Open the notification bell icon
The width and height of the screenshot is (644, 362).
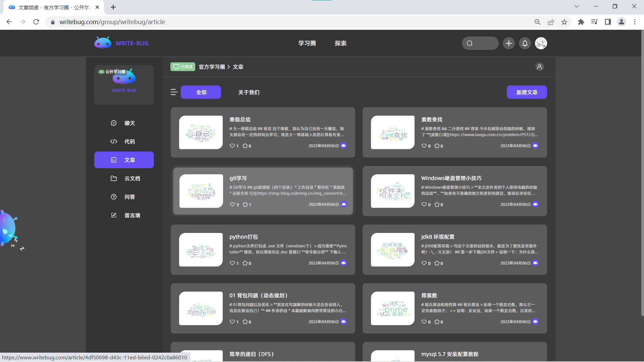point(525,43)
